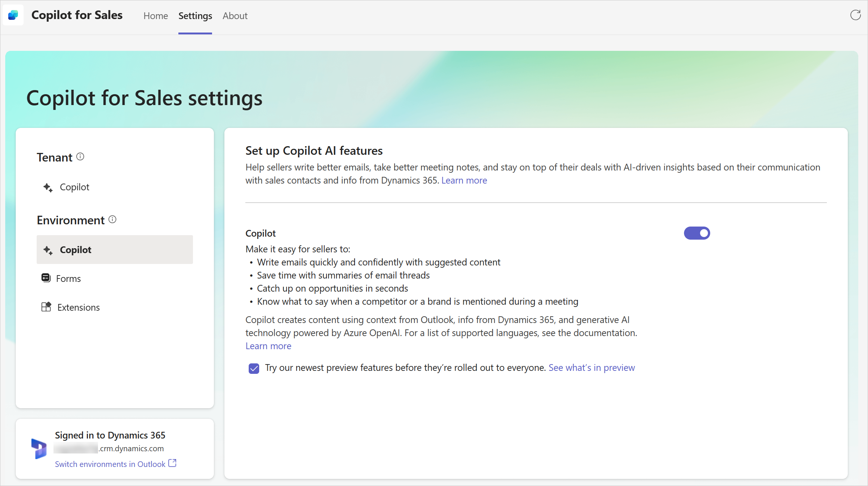Open See what's in preview link

(591, 367)
